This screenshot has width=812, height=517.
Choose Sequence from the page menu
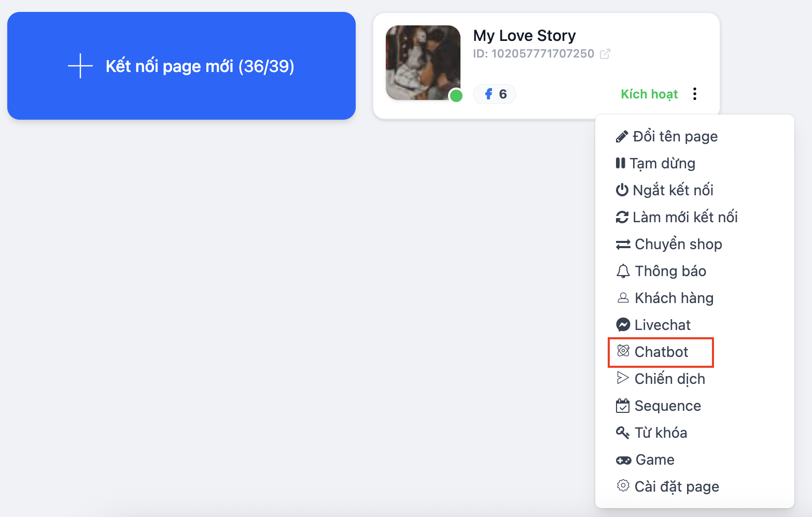[667, 406]
